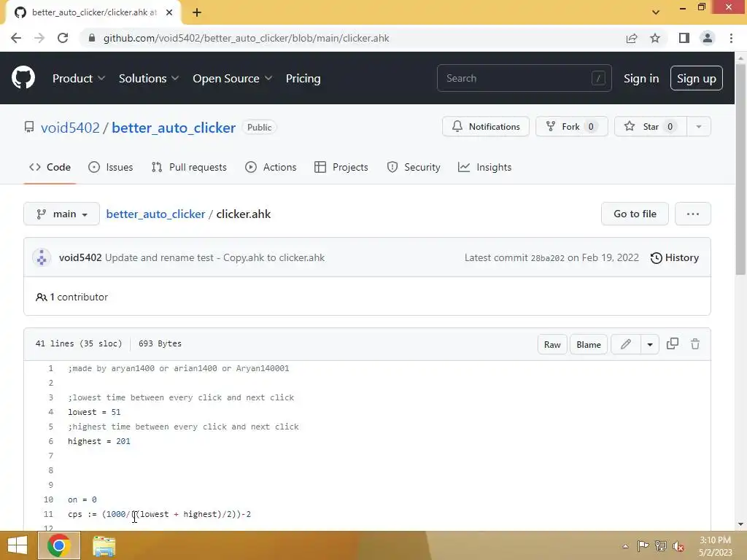This screenshot has width=747, height=560.
Task: Expand the star lists dropdown arrow
Action: [699, 127]
